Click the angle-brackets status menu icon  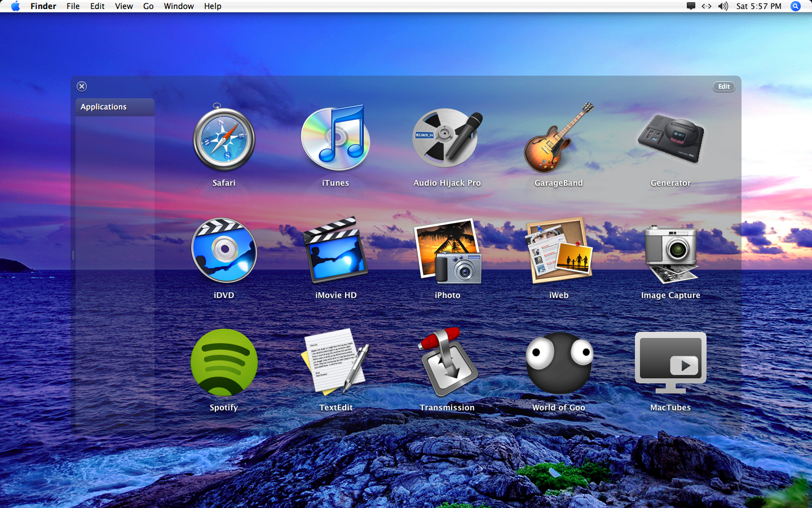pyautogui.click(x=707, y=6)
